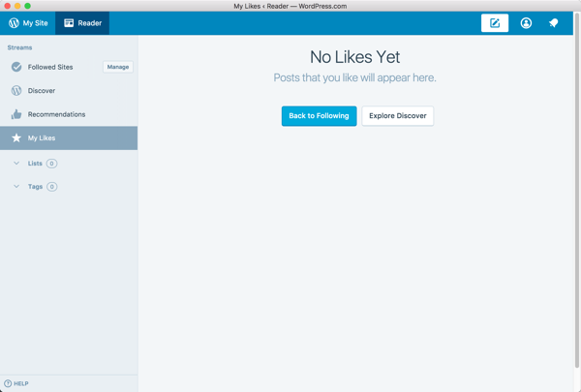Click Explore Discover button
The width and height of the screenshot is (581, 392).
pyautogui.click(x=398, y=116)
